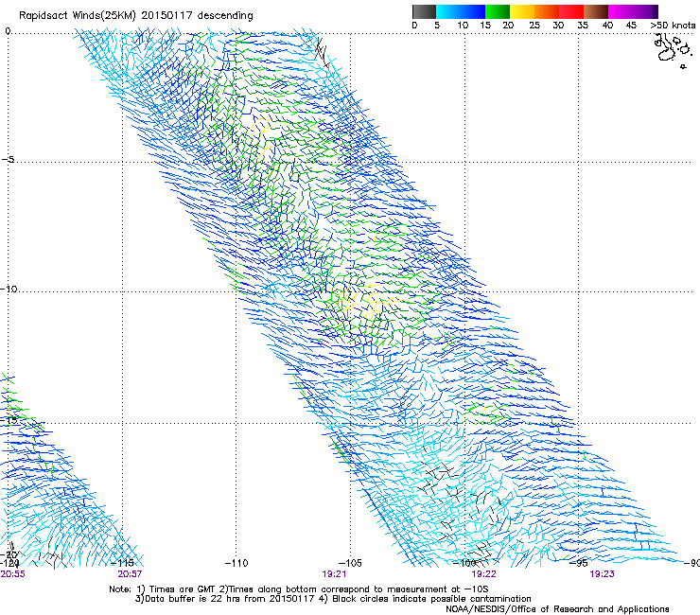
Task: Click the '-105' longitude label
Action: tap(350, 563)
